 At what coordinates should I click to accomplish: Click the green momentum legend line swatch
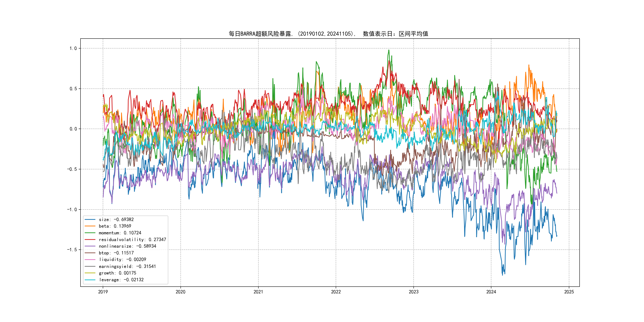(x=90, y=233)
